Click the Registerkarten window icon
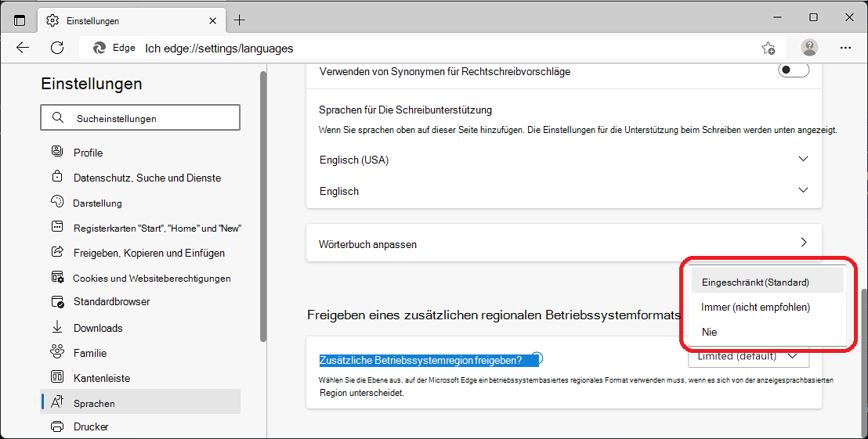Image resolution: width=868 pixels, height=439 pixels. (x=57, y=226)
